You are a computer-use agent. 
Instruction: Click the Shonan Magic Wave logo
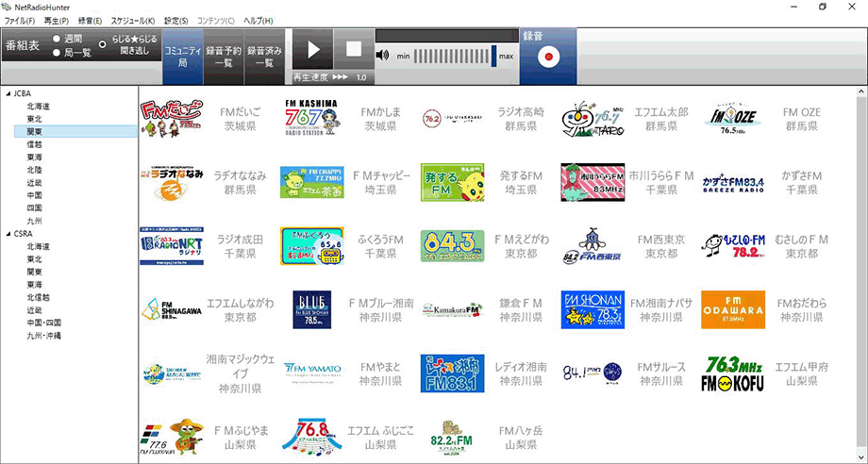(172, 373)
